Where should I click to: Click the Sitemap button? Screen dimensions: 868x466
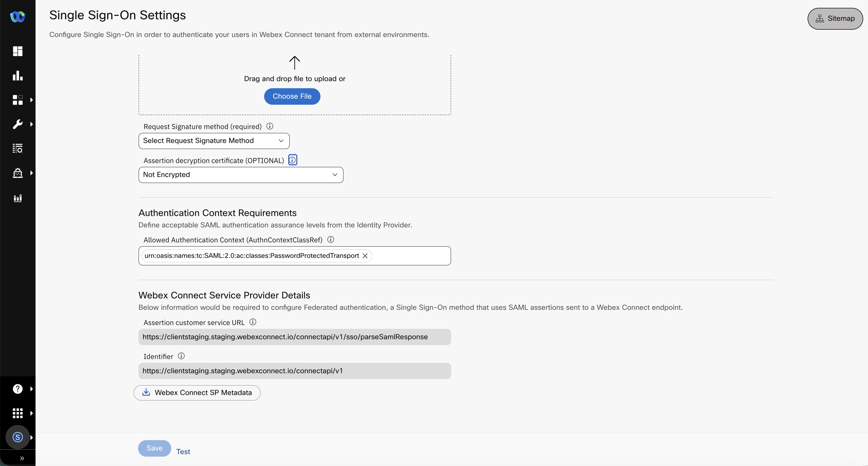[x=835, y=19]
